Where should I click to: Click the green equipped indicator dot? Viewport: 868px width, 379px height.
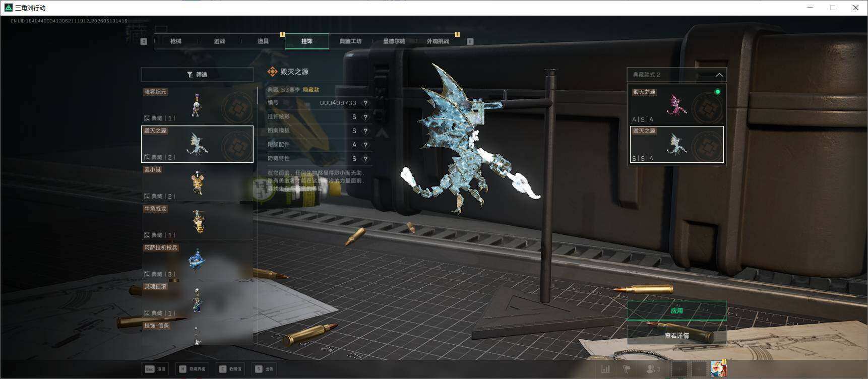(x=717, y=92)
